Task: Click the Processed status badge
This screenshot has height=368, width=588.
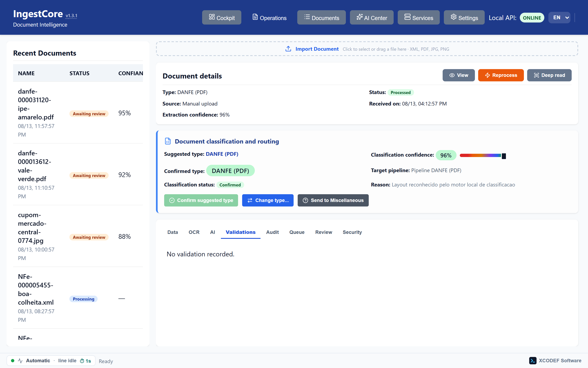Action: pos(400,92)
